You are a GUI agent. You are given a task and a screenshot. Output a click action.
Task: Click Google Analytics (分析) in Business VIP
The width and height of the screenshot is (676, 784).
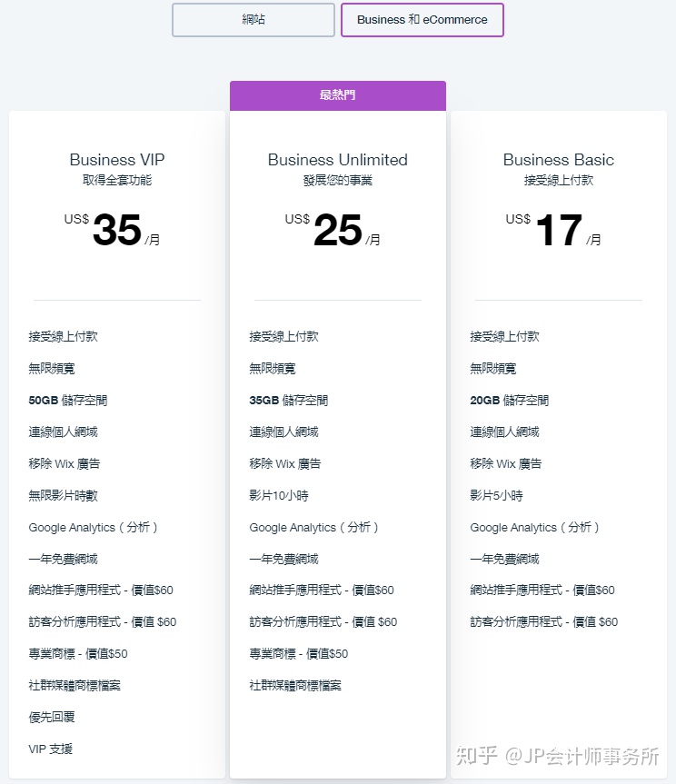point(93,528)
